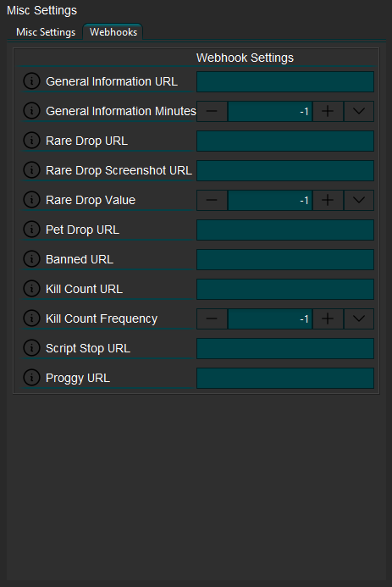Expand General Information Minutes dropdown arrow

(359, 111)
